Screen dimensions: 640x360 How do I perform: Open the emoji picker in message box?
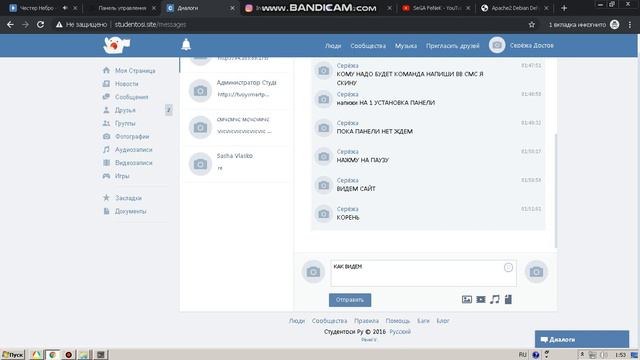[x=508, y=267]
